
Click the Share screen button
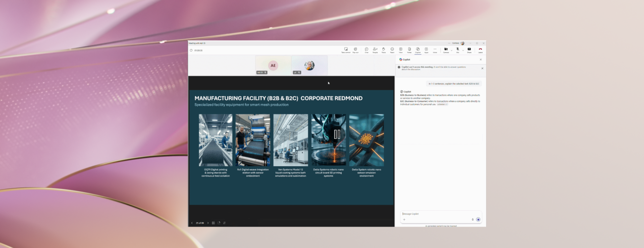[469, 50]
